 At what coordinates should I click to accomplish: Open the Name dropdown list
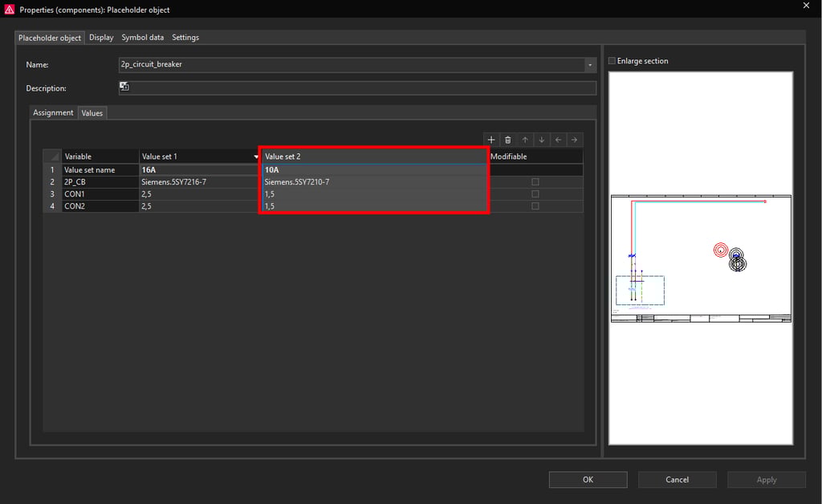coord(590,65)
